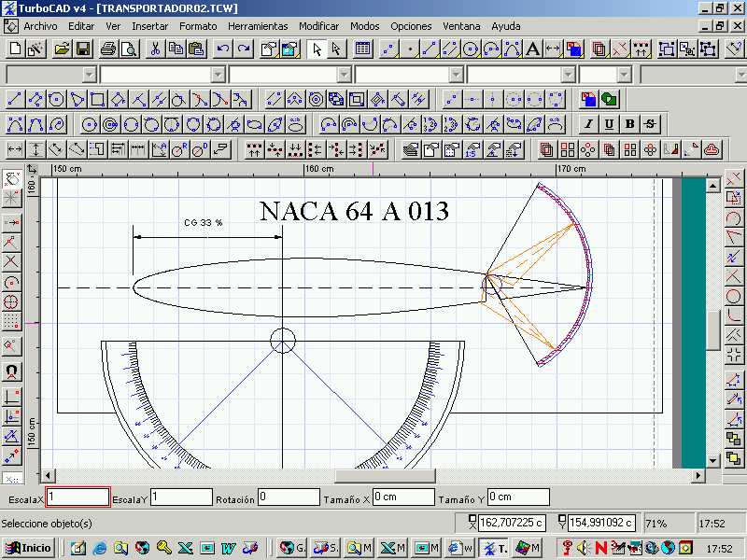
Task: Pick the Rectangle tool in the line toolbar
Action: coord(98,100)
